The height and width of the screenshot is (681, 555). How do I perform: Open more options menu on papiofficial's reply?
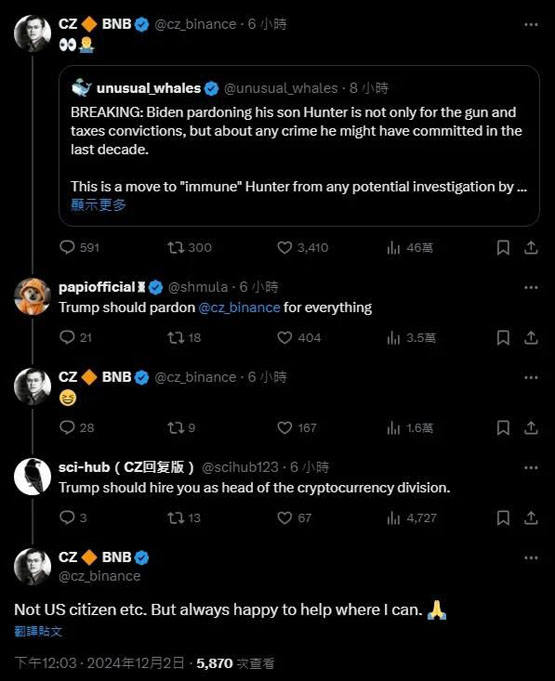(531, 288)
